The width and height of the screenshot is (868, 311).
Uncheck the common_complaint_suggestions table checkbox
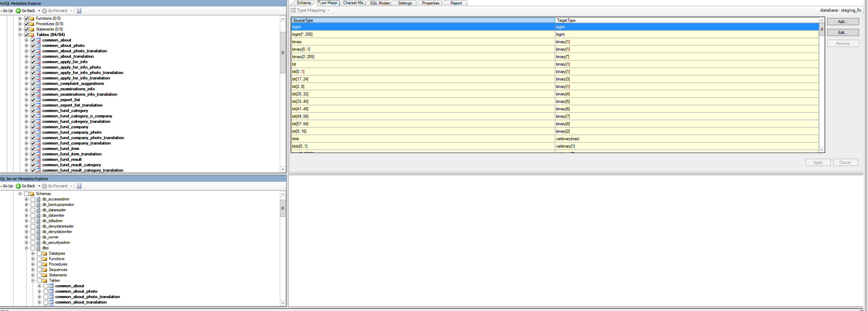tap(33, 84)
